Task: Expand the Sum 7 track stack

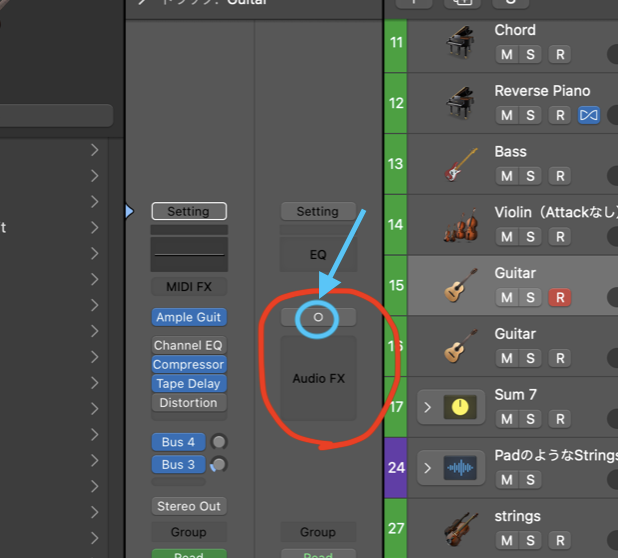Action: click(x=428, y=407)
